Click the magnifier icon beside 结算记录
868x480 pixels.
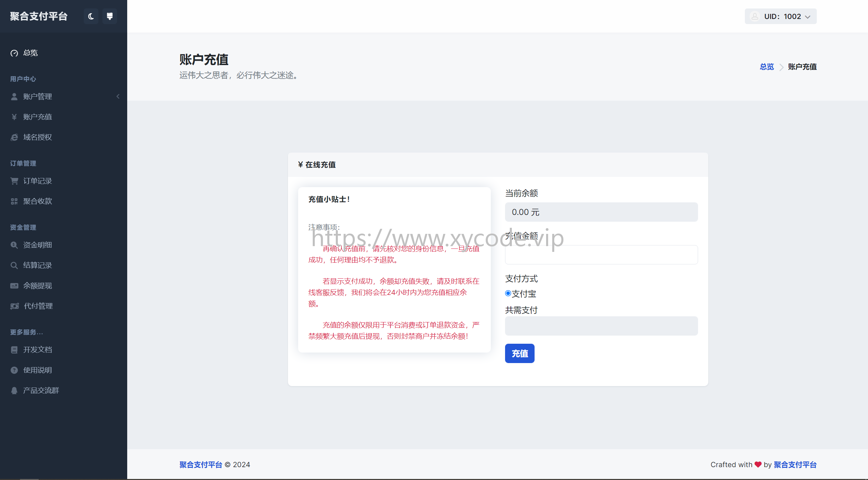(x=14, y=265)
